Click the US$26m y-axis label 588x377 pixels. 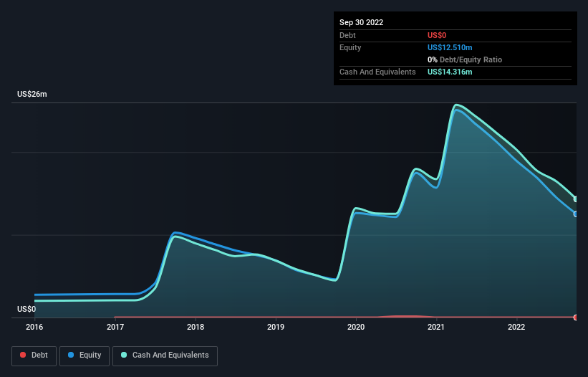pyautogui.click(x=32, y=94)
